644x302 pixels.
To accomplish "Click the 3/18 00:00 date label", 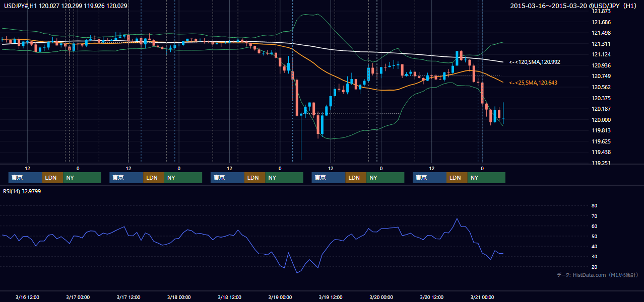I will coord(179,297).
